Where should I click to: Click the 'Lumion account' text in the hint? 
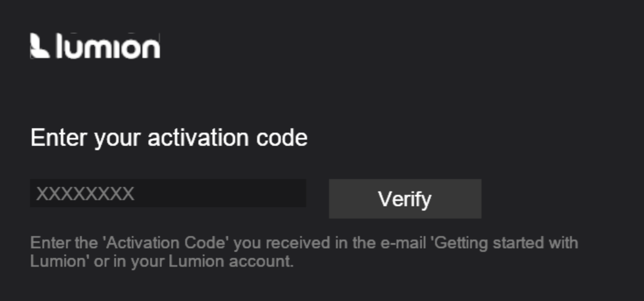(x=229, y=262)
